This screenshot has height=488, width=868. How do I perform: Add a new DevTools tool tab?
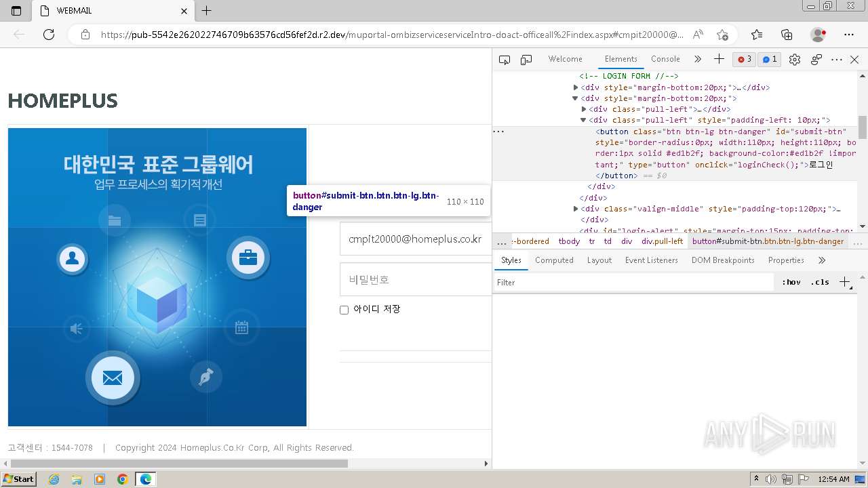(x=719, y=59)
